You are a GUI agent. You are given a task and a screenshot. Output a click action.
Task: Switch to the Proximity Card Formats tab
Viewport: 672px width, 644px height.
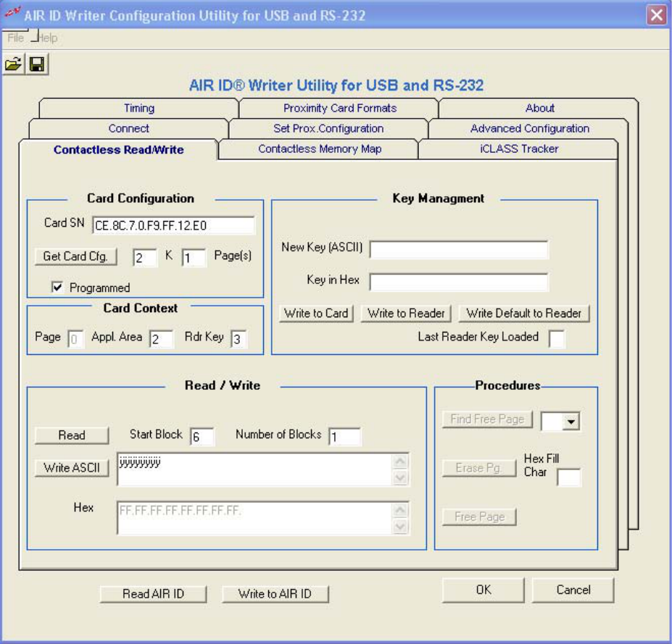click(x=340, y=108)
